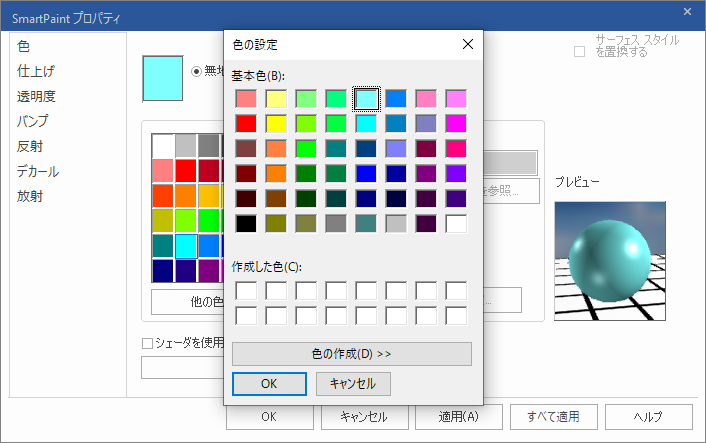Image resolution: width=706 pixels, height=443 pixels.
Task: Pick salmon pink swatch in SmartPaint palette
Action: click(163, 171)
